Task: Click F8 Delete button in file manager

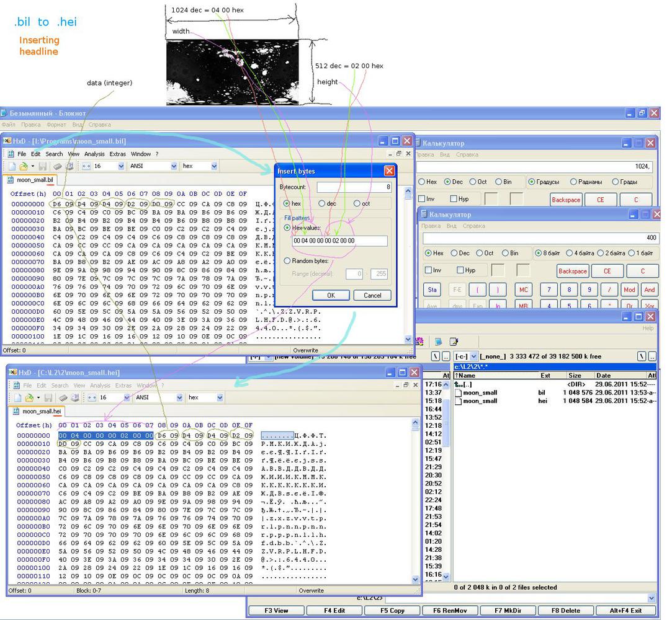Action: click(566, 611)
